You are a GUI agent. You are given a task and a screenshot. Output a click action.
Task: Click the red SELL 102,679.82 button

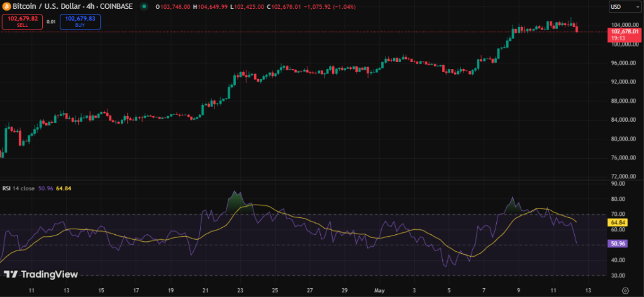[x=22, y=22]
